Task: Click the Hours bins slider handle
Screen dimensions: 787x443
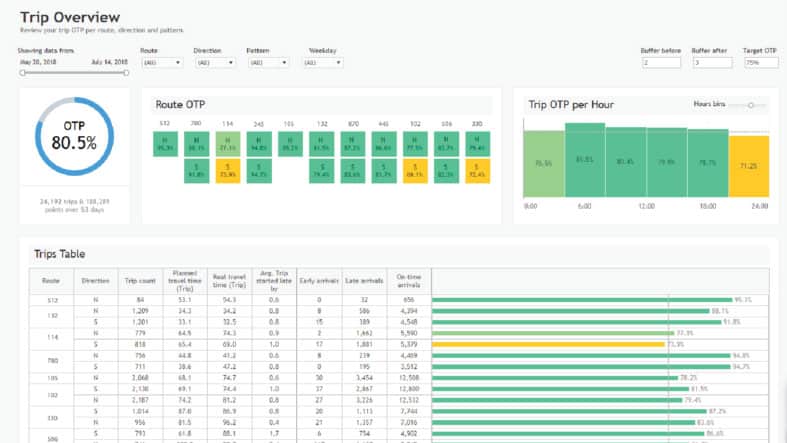Action: tap(751, 105)
